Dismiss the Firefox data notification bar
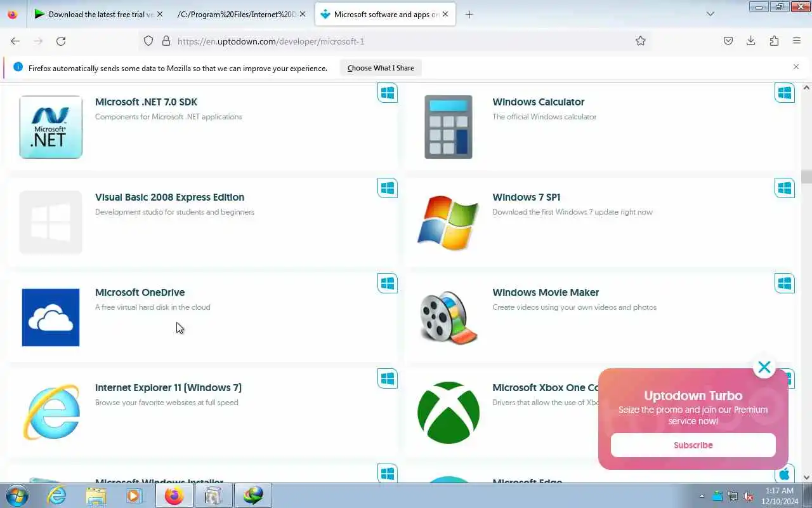The height and width of the screenshot is (508, 812). (796, 67)
